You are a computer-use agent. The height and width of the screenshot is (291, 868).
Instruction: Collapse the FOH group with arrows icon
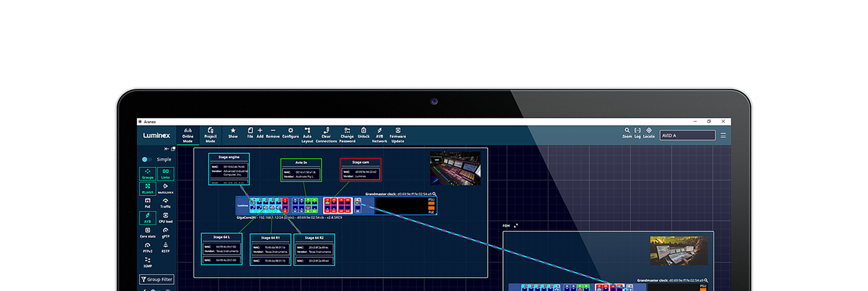coord(516,226)
